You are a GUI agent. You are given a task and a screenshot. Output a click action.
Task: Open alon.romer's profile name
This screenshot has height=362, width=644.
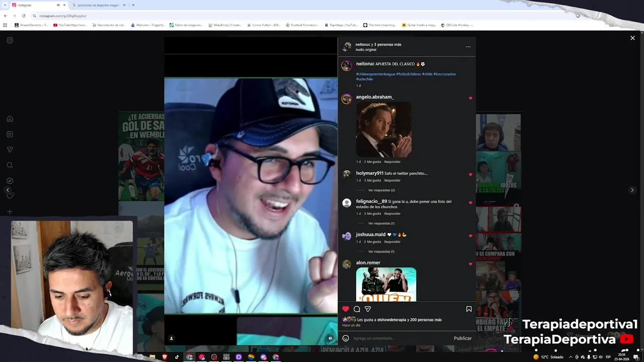tap(368, 262)
